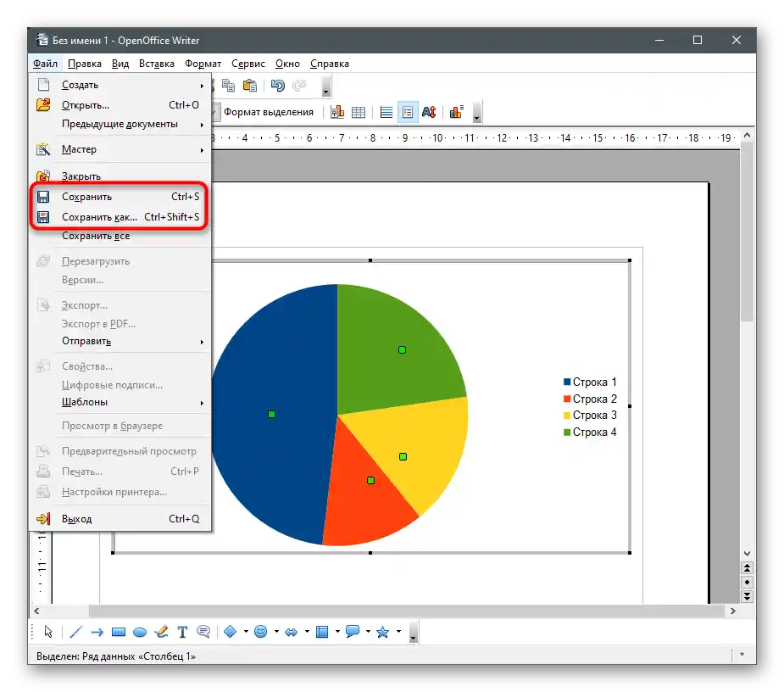The width and height of the screenshot is (784, 692).
Task: Click the Flowchart shapes icon
Action: tap(322, 632)
